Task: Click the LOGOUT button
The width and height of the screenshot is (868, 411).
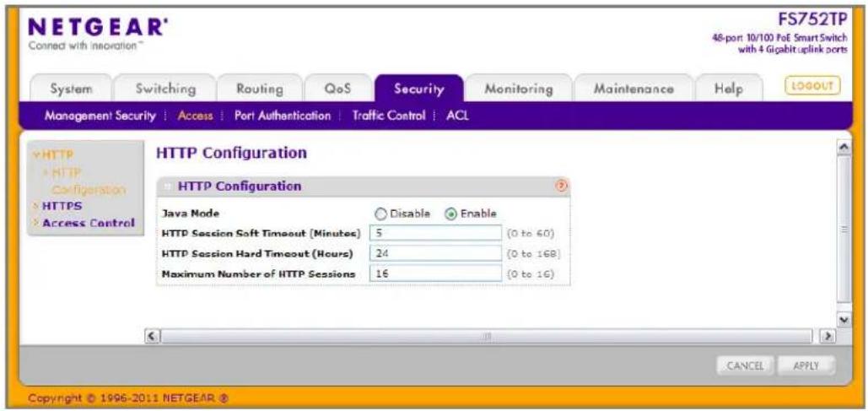Action: click(x=812, y=86)
